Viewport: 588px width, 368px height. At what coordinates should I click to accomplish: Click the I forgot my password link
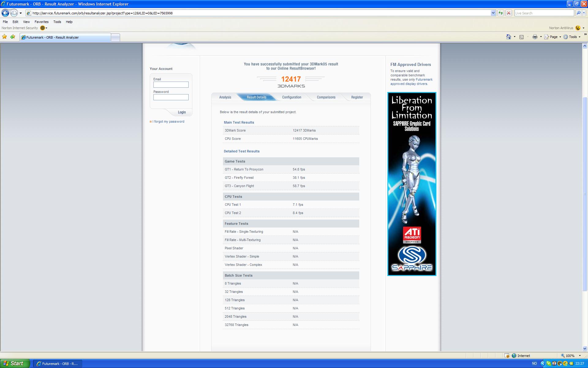pos(168,122)
